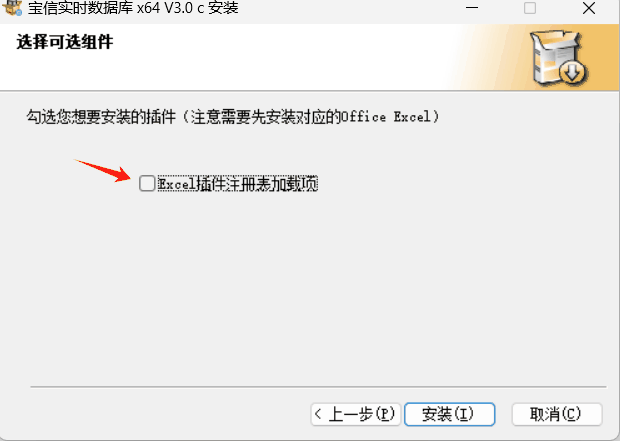Viewport: 620px width, 441px height.
Task: Close the installer with the X button
Action: (x=589, y=8)
